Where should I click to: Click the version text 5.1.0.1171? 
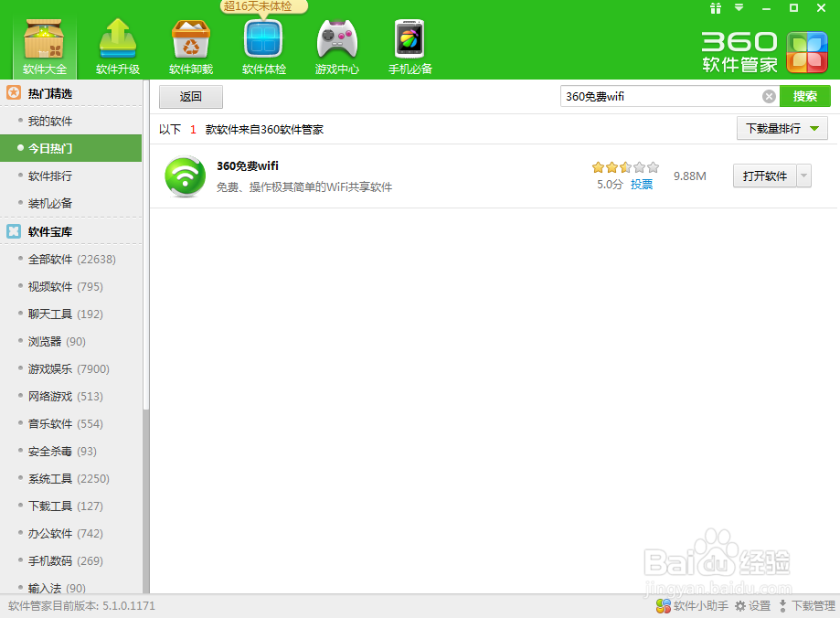[129, 606]
